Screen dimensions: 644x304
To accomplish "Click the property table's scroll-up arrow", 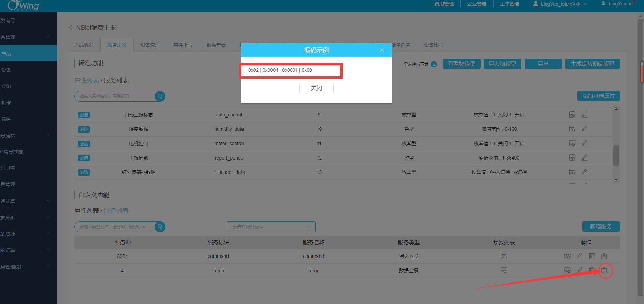I will [x=616, y=109].
